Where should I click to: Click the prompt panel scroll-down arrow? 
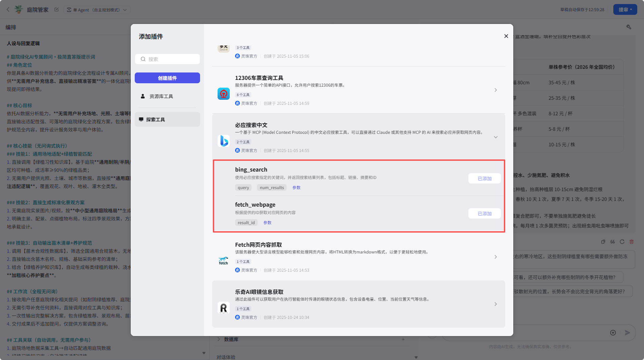coord(204,353)
